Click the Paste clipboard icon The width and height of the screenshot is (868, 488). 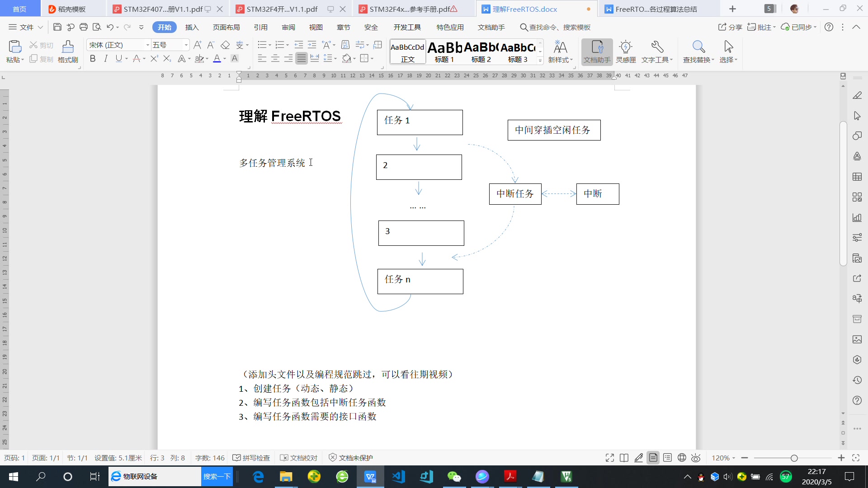pyautogui.click(x=14, y=47)
